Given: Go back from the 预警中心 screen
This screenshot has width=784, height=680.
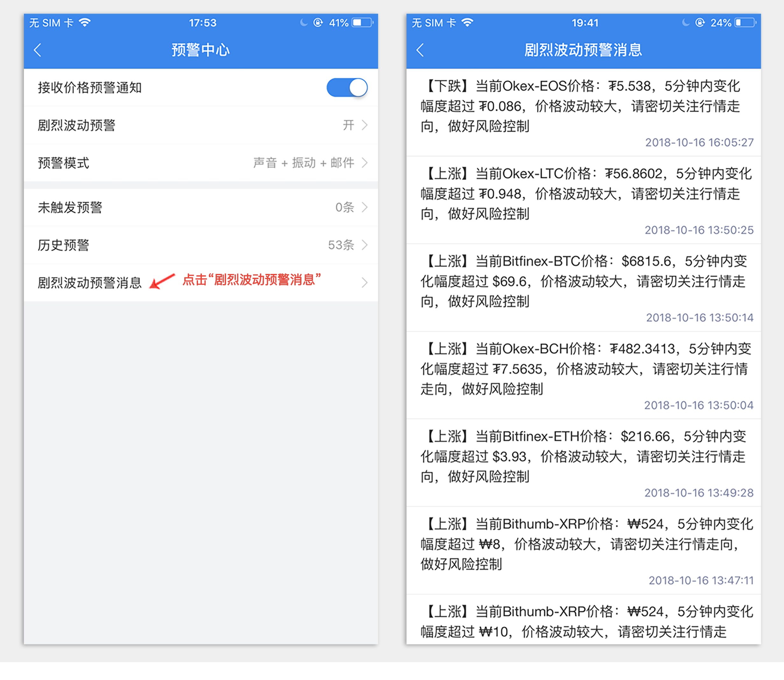Looking at the screenshot, I should tap(38, 50).
